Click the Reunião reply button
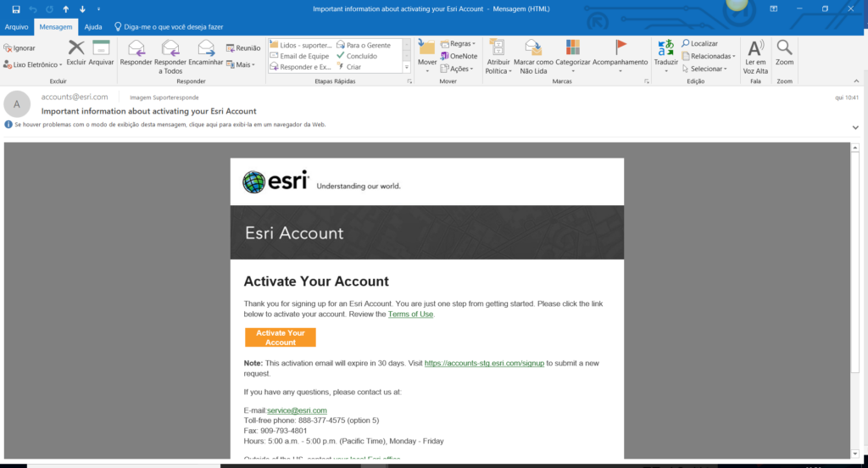 pyautogui.click(x=243, y=48)
